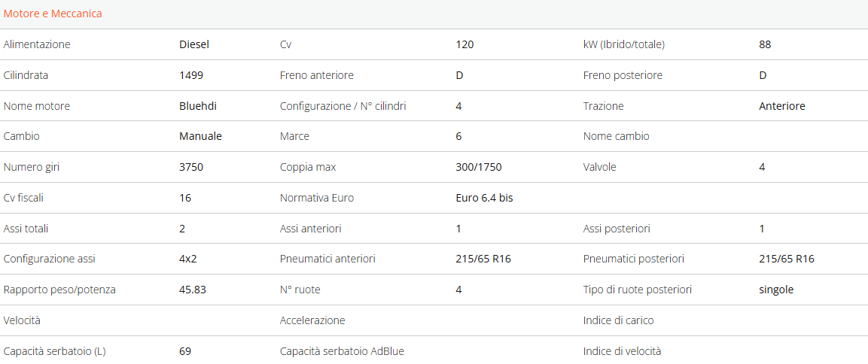868x364 pixels.
Task: Click the Cv value 120
Action: [x=464, y=44]
